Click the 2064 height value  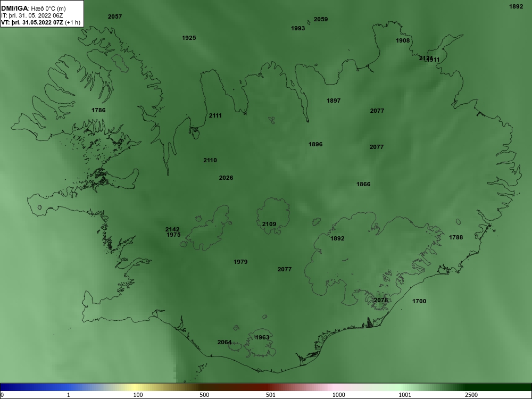pos(225,342)
